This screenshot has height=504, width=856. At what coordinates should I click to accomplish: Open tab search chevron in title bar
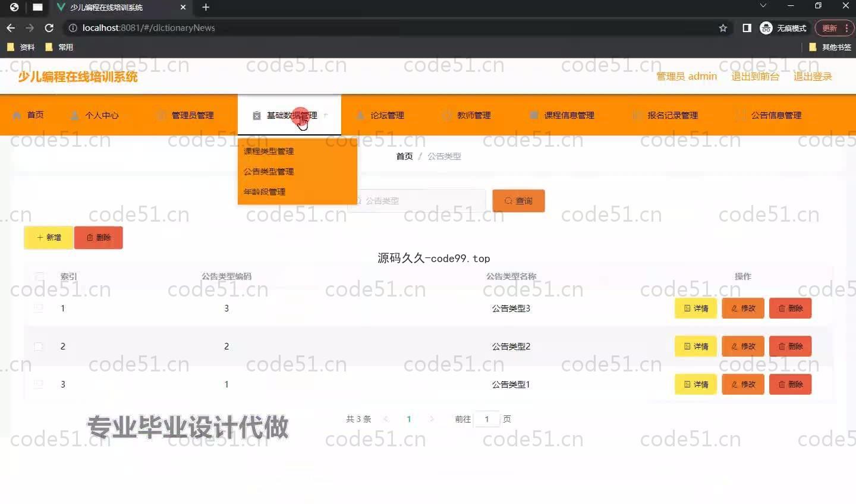pos(763,5)
